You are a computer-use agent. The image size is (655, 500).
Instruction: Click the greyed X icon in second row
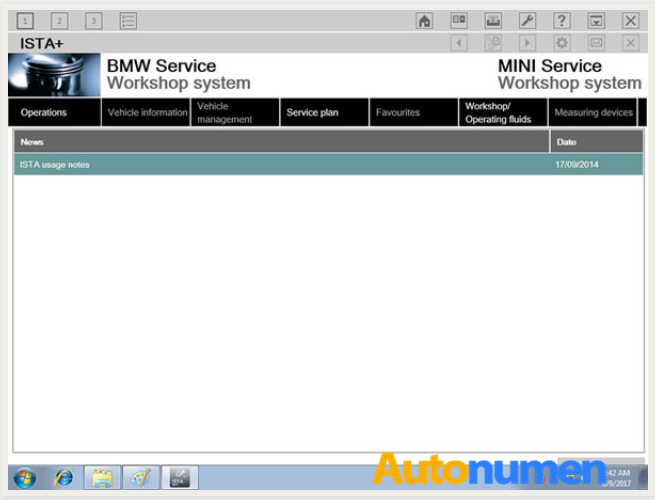tap(630, 43)
